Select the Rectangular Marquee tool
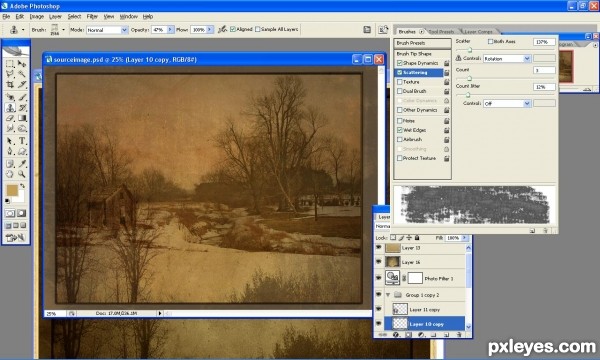The image size is (600, 360). [x=10, y=64]
